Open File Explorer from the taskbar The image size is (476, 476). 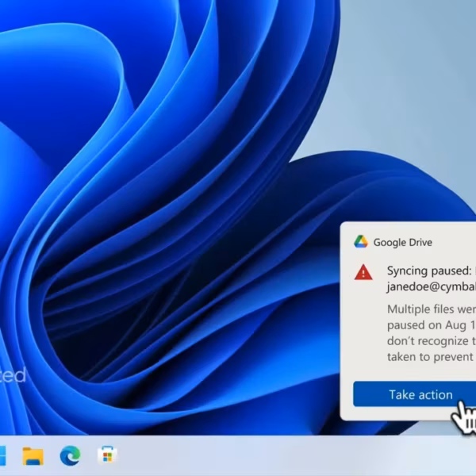point(33,455)
